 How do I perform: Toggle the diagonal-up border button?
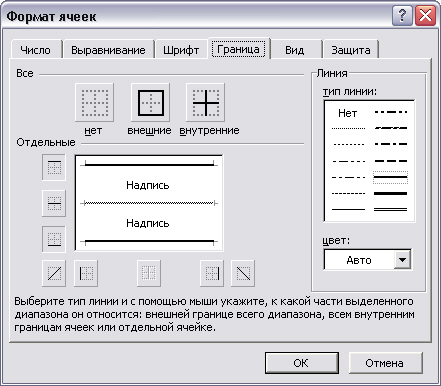pyautogui.click(x=54, y=273)
